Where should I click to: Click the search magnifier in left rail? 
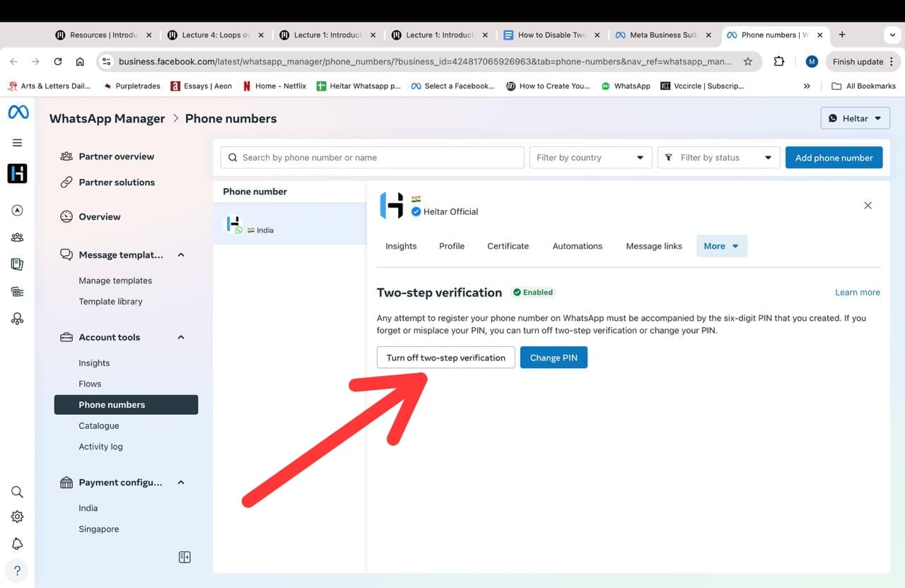pyautogui.click(x=18, y=492)
